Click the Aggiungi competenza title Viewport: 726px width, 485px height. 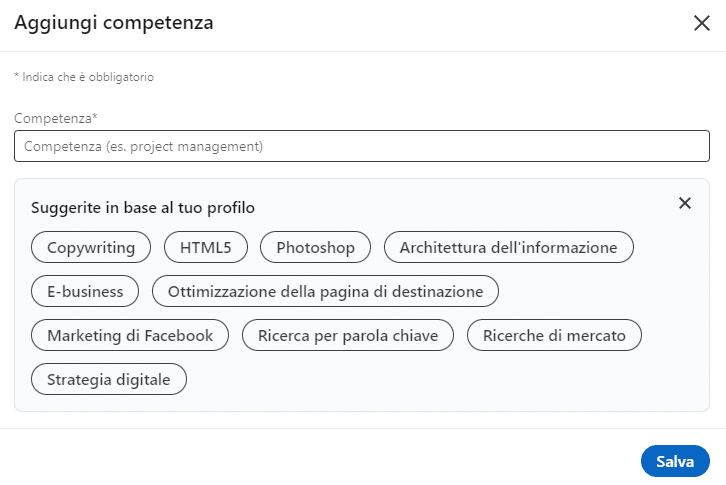coord(114,22)
